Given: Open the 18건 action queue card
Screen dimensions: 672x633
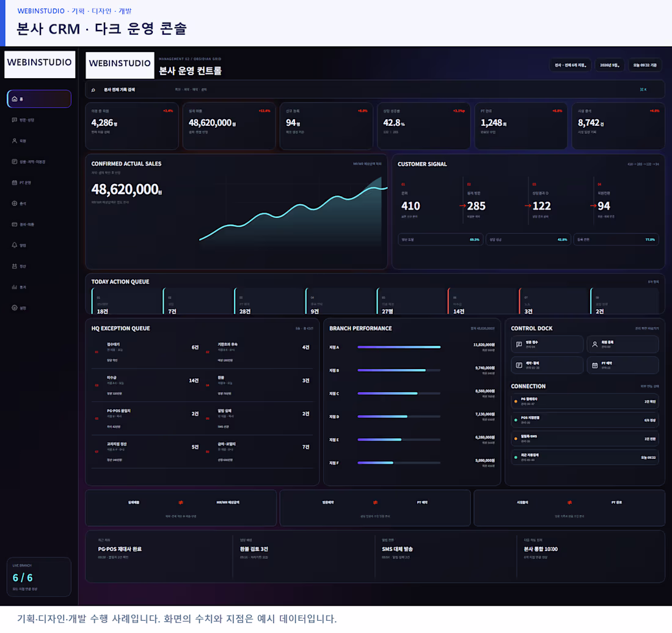Looking at the screenshot, I should pyautogui.click(x=126, y=301).
